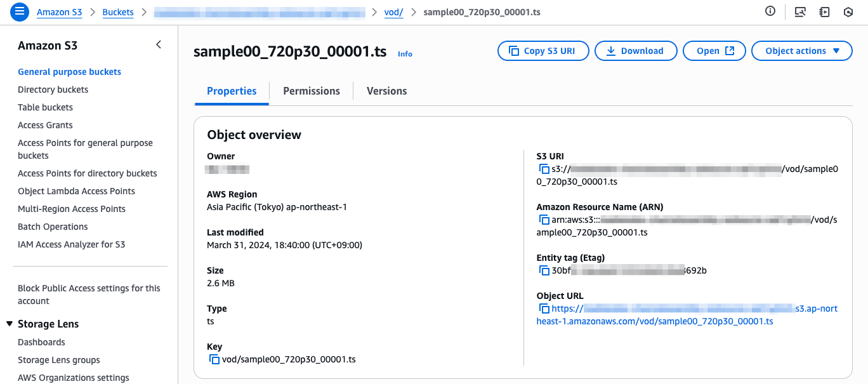Click the Owner label
The image size is (868, 384).
coord(221,156)
